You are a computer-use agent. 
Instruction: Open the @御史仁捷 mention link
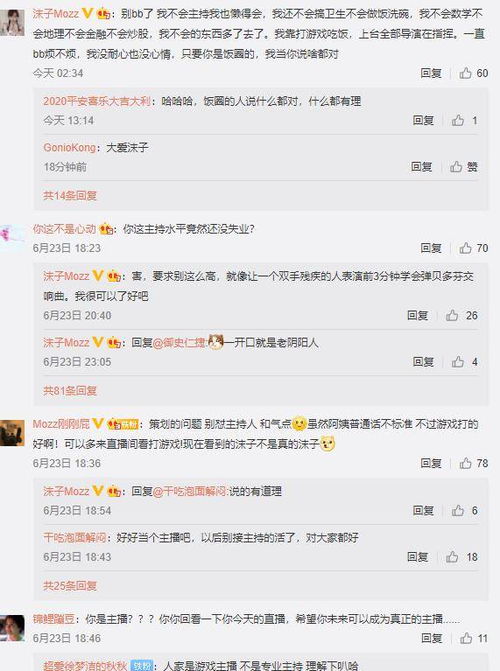(x=180, y=343)
